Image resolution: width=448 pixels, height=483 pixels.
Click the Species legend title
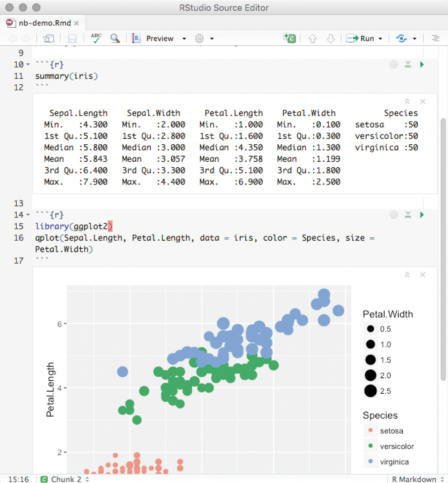pyautogui.click(x=380, y=415)
